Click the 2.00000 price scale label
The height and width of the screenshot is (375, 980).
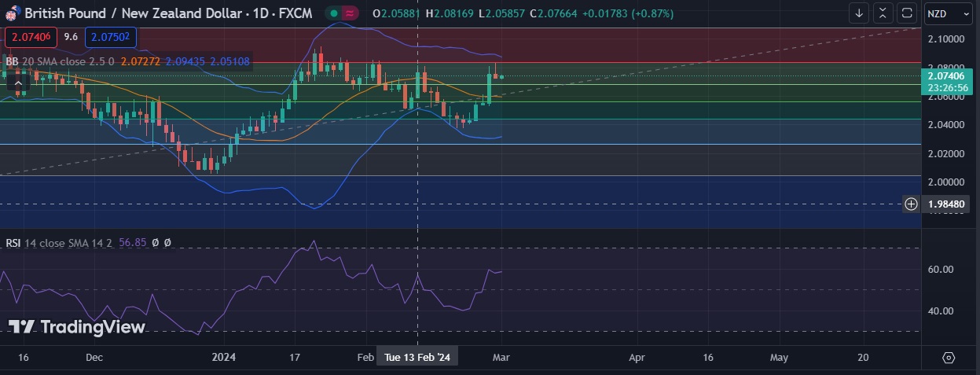tap(946, 182)
